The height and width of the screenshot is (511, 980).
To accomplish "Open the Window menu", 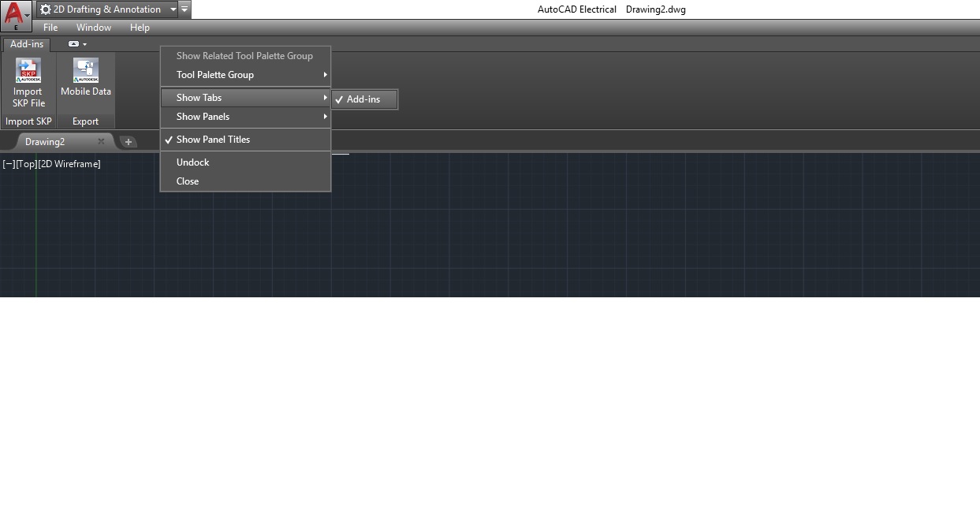I will 94,28.
